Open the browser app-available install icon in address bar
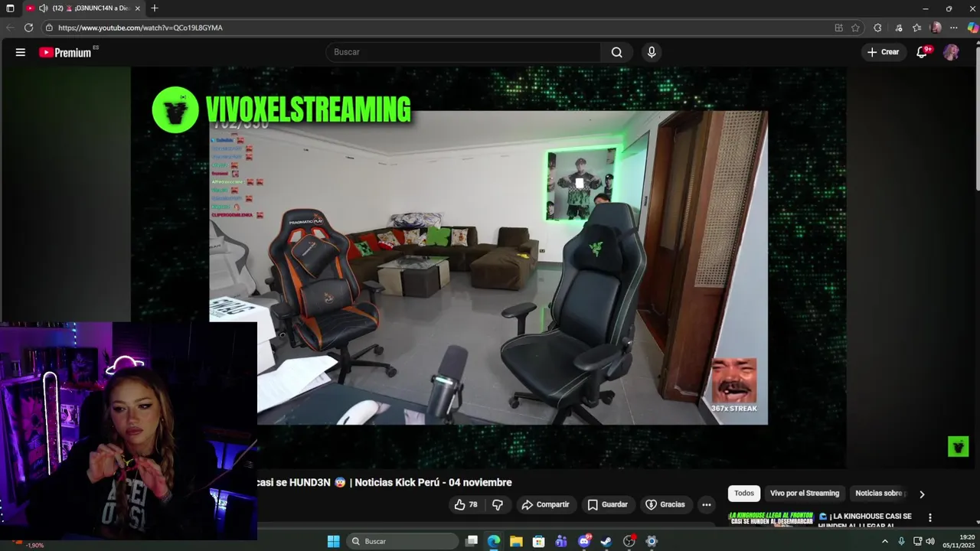 (838, 28)
